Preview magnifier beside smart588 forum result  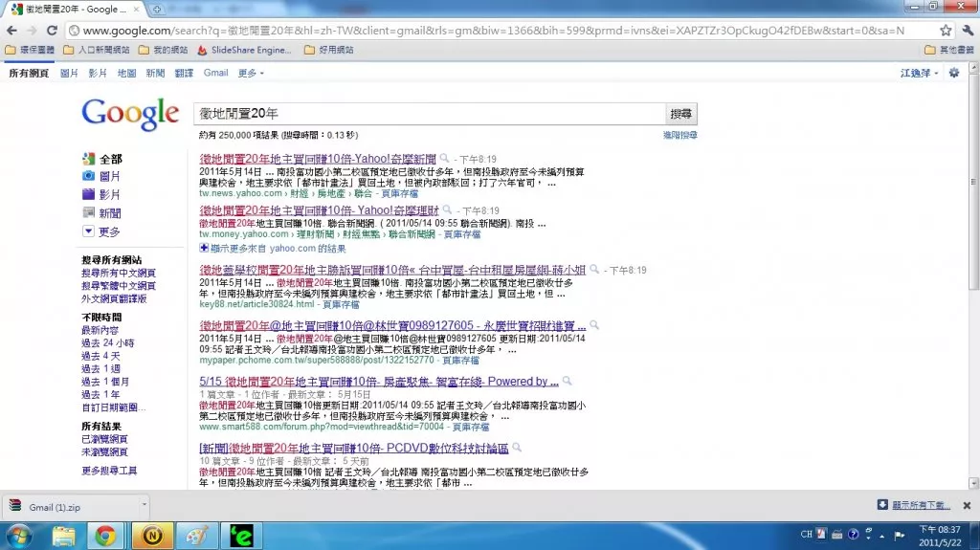click(567, 381)
